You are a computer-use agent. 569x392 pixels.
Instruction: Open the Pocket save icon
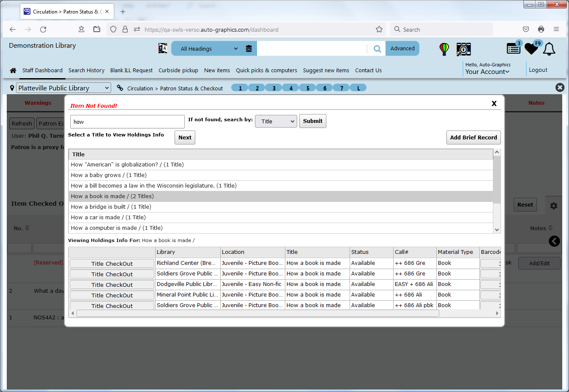(x=526, y=30)
